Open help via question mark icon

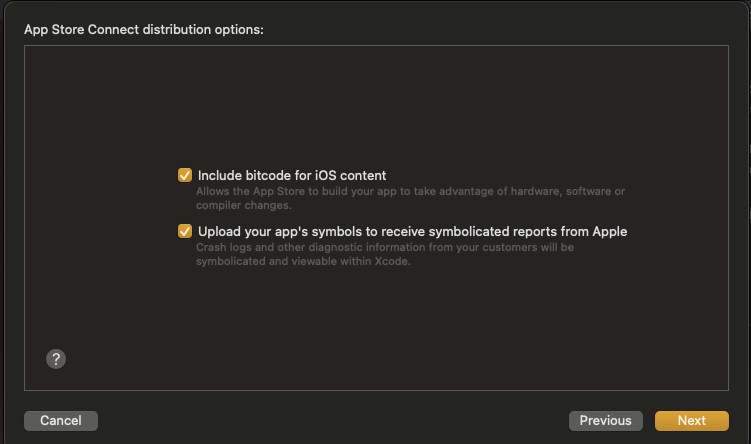click(56, 359)
